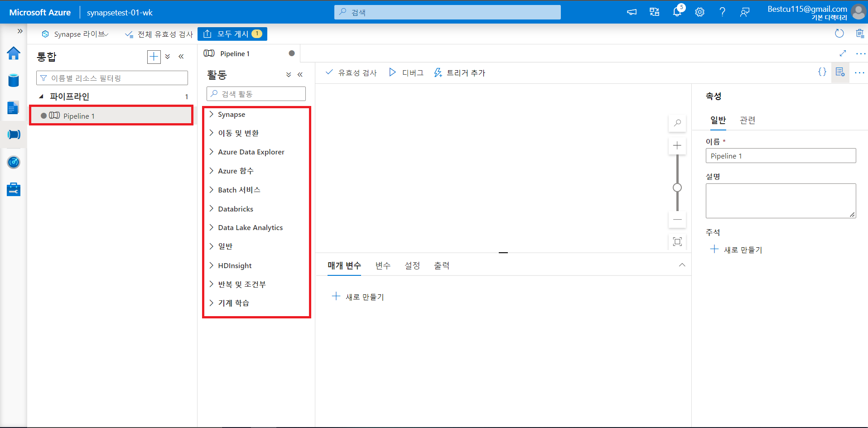
Task: Zoom in on the canvas
Action: [677, 145]
